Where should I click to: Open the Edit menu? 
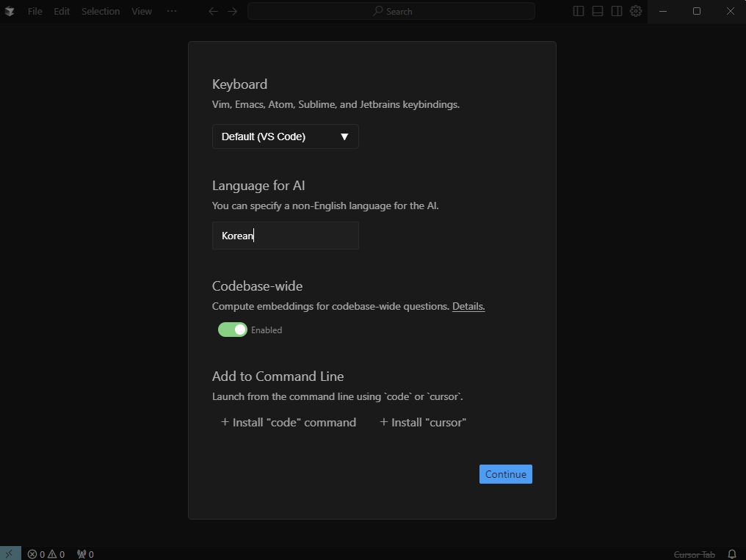point(62,12)
